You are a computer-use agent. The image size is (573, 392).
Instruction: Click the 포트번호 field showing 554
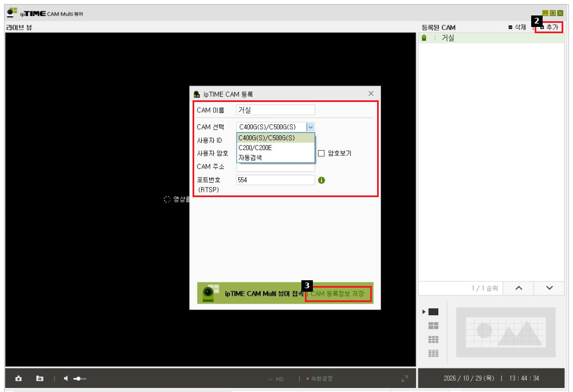click(x=276, y=180)
